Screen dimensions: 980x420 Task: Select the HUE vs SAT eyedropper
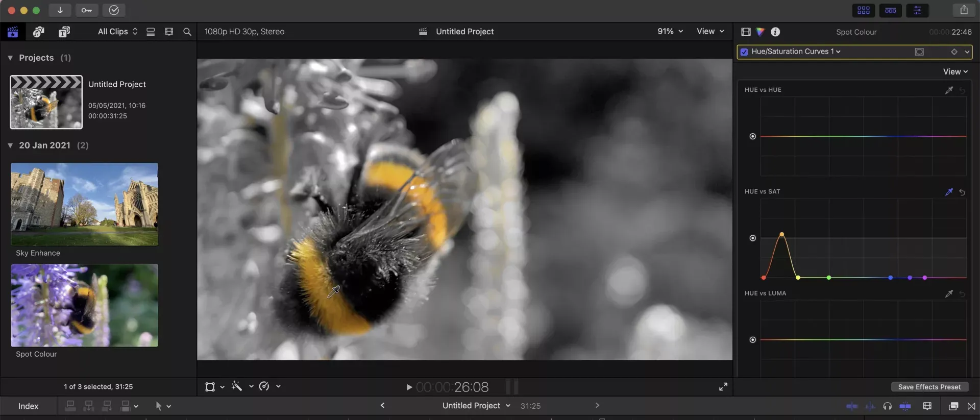coord(949,192)
